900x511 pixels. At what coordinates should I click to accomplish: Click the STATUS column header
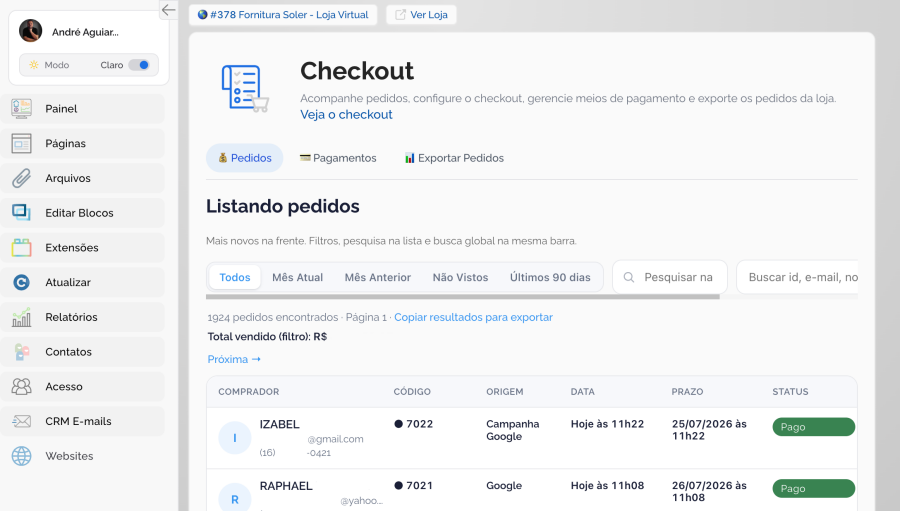790,392
